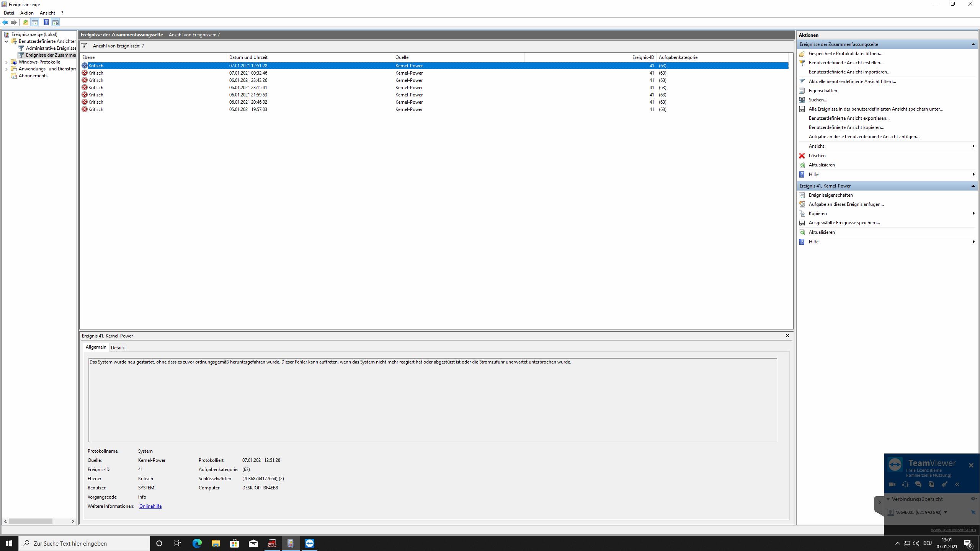Switch to the Details tab
The width and height of the screenshot is (980, 551).
118,347
